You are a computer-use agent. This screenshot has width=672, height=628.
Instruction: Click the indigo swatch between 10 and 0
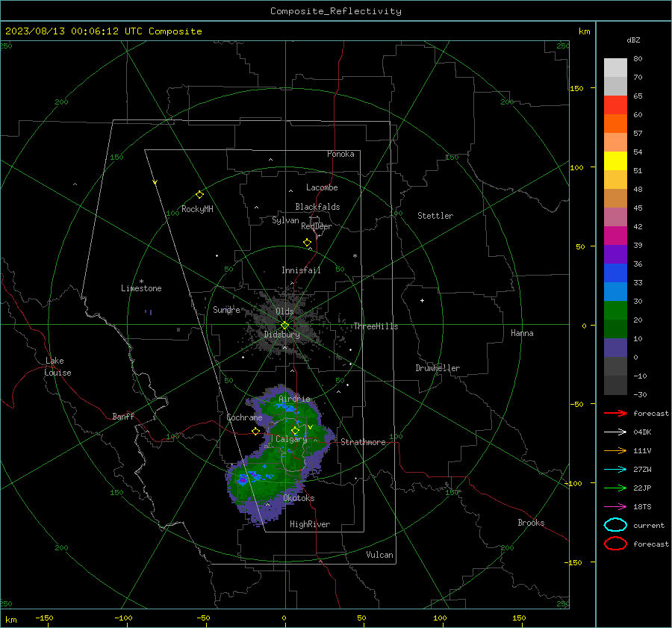pyautogui.click(x=615, y=348)
